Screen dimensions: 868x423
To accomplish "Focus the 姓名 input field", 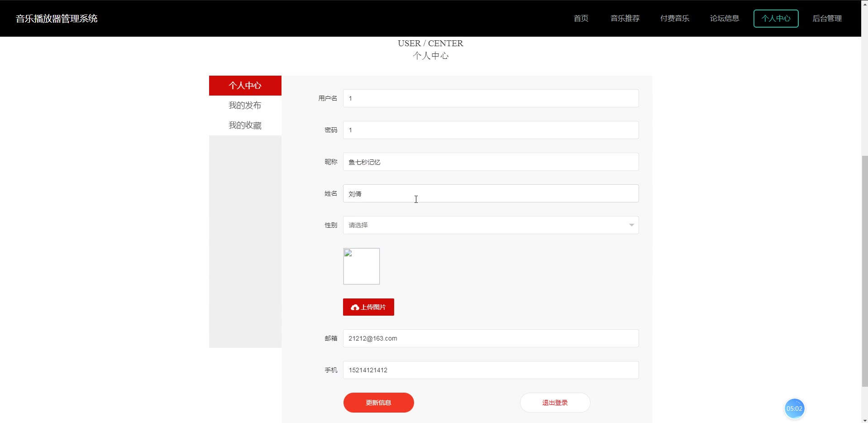I will tap(491, 193).
